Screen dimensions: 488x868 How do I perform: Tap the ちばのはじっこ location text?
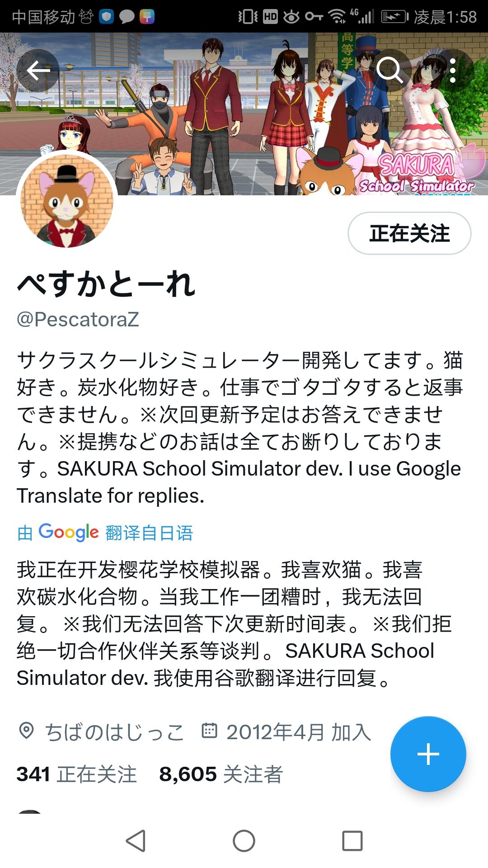click(x=115, y=732)
